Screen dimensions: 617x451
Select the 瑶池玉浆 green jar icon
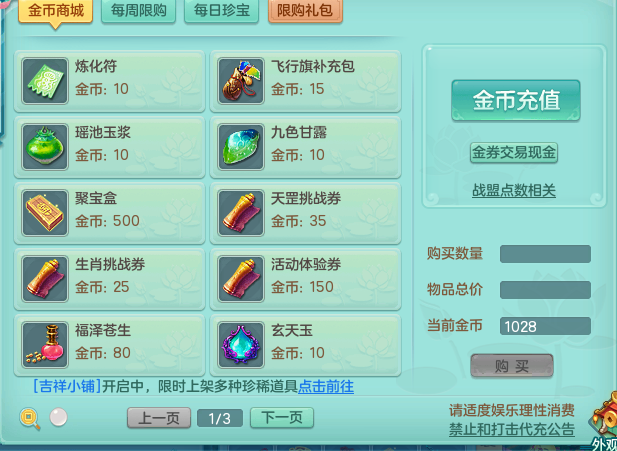[45, 147]
